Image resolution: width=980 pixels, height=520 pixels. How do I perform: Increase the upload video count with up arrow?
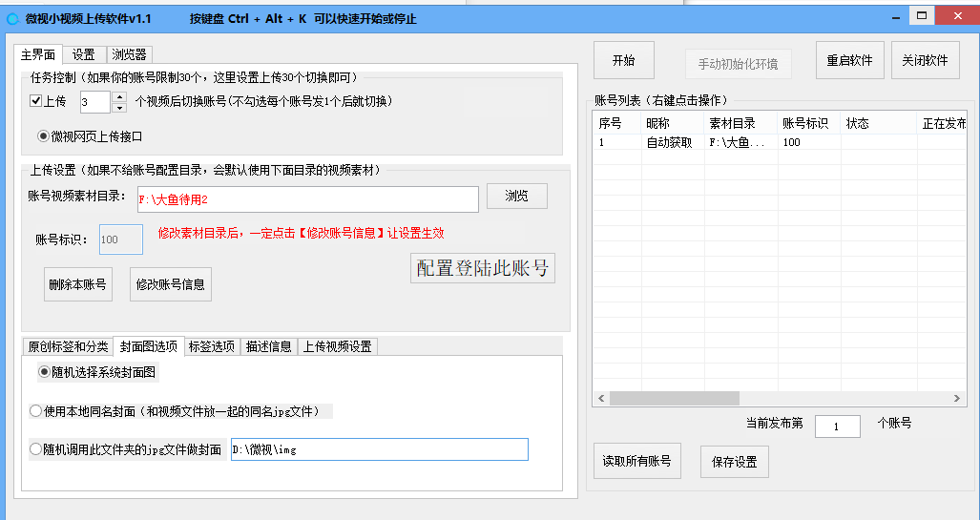click(119, 96)
